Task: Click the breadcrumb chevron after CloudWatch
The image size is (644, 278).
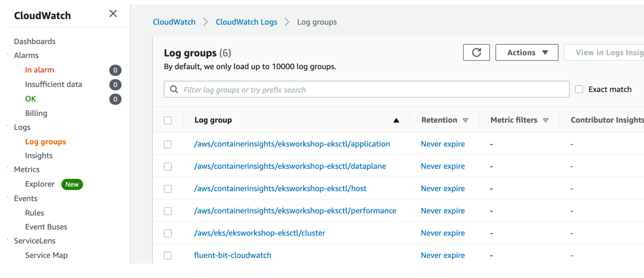Action: point(206,22)
